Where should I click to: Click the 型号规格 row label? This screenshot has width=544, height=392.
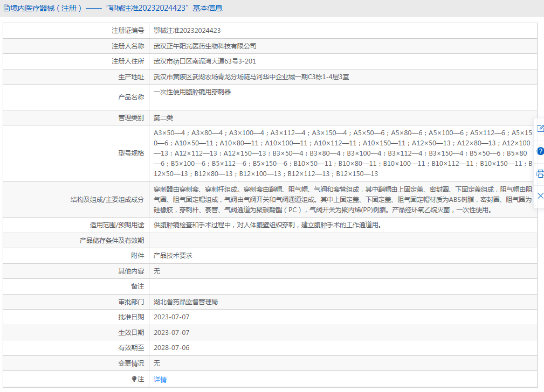(131, 153)
